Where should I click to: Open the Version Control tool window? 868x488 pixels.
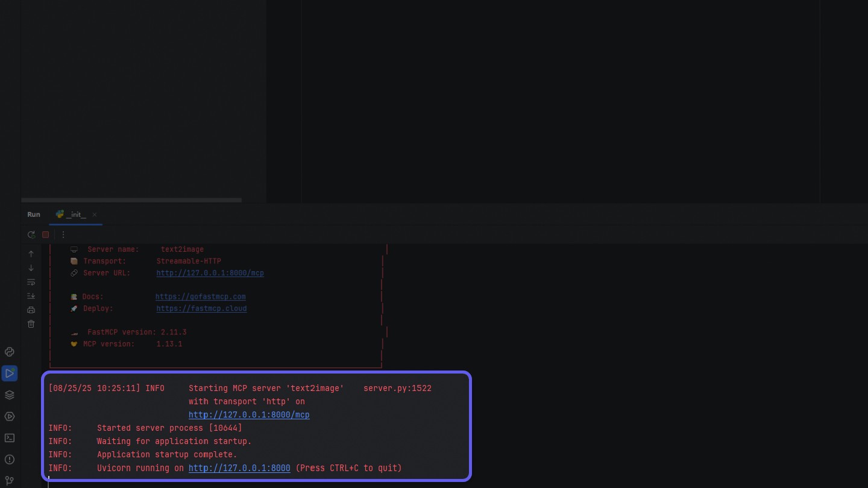(x=9, y=480)
